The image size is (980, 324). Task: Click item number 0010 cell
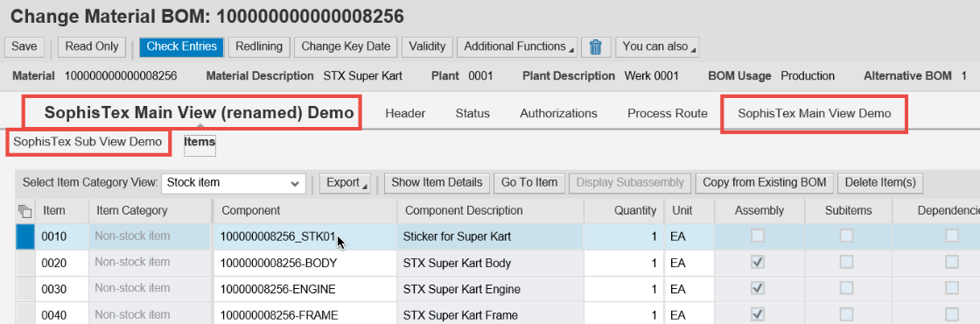point(62,236)
